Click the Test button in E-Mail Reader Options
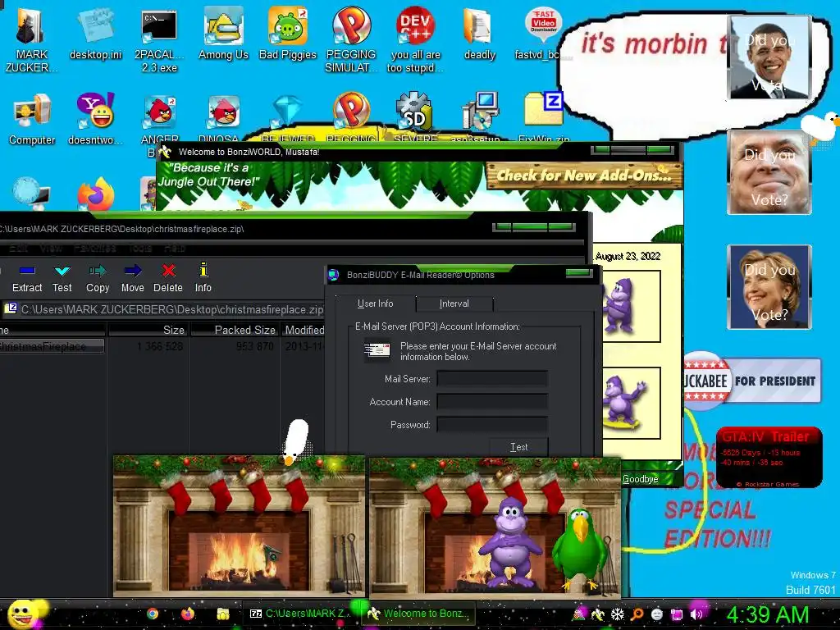The image size is (840, 630). pyautogui.click(x=518, y=447)
